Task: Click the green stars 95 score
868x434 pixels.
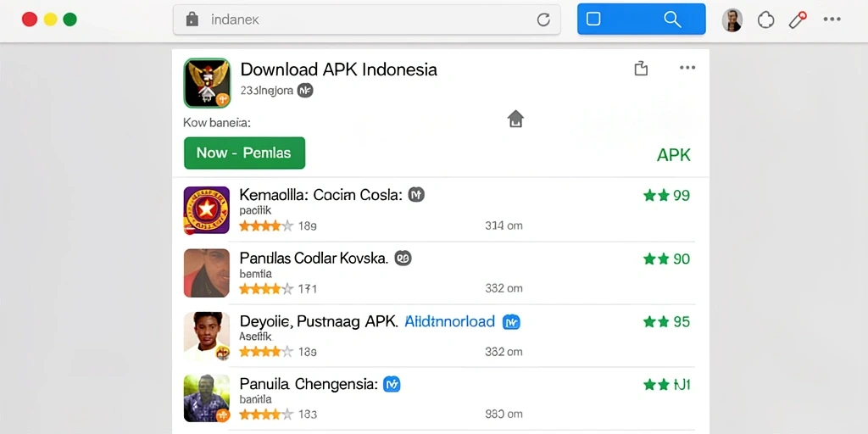Action: click(666, 321)
